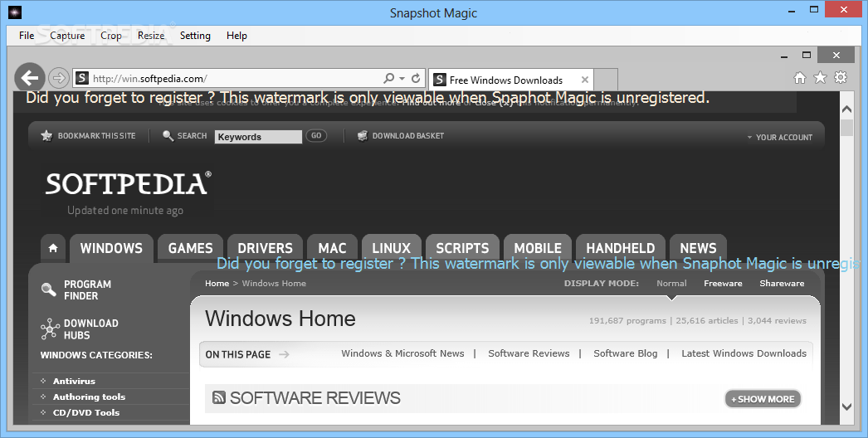This screenshot has width=868, height=438.
Task: Open the Download Hubs link
Action: [90, 329]
